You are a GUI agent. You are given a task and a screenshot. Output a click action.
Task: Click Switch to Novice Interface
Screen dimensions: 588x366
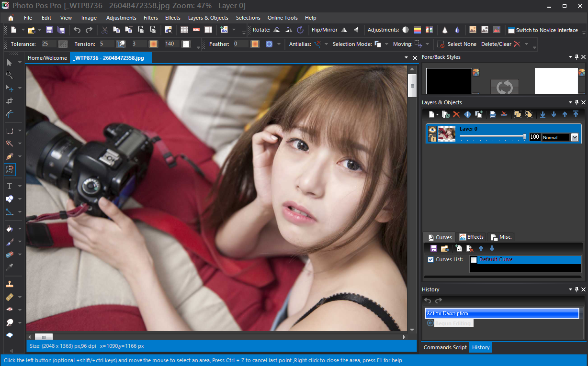pyautogui.click(x=543, y=30)
